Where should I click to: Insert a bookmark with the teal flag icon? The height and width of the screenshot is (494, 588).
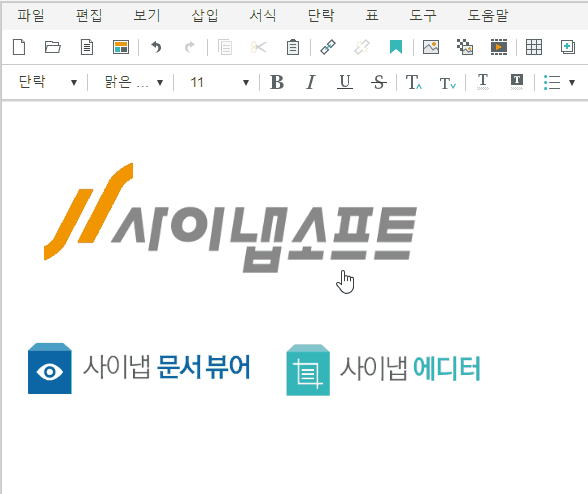[396, 47]
